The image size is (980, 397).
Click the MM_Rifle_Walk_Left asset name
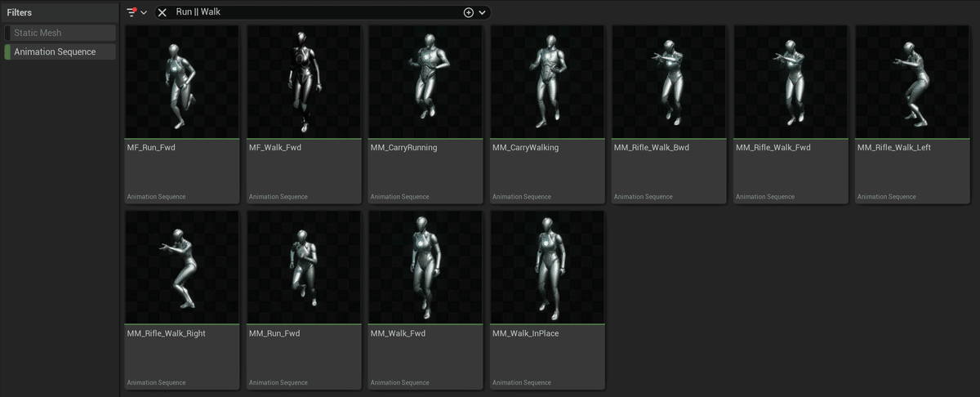point(894,148)
